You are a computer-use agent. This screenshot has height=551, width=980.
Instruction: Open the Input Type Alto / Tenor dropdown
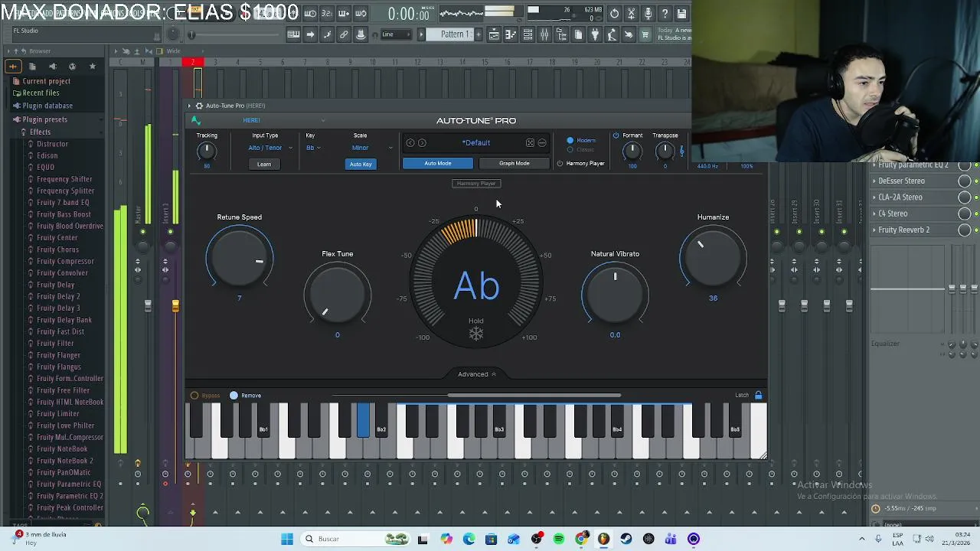270,148
